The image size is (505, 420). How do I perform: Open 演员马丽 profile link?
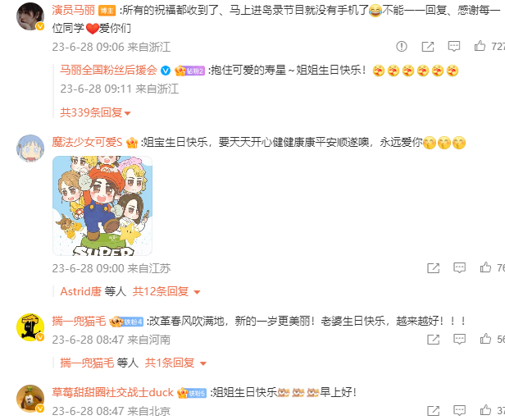[74, 11]
